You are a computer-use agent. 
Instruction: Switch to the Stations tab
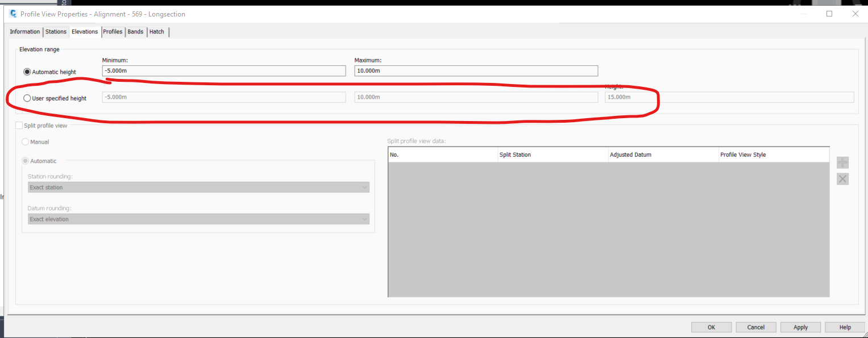56,32
